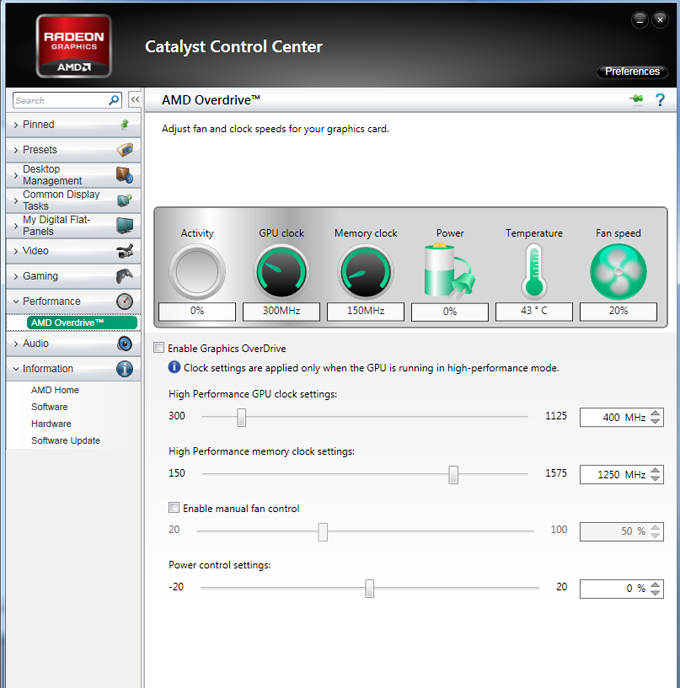
Task: Click the GPU clock slider handle
Action: pyautogui.click(x=241, y=417)
